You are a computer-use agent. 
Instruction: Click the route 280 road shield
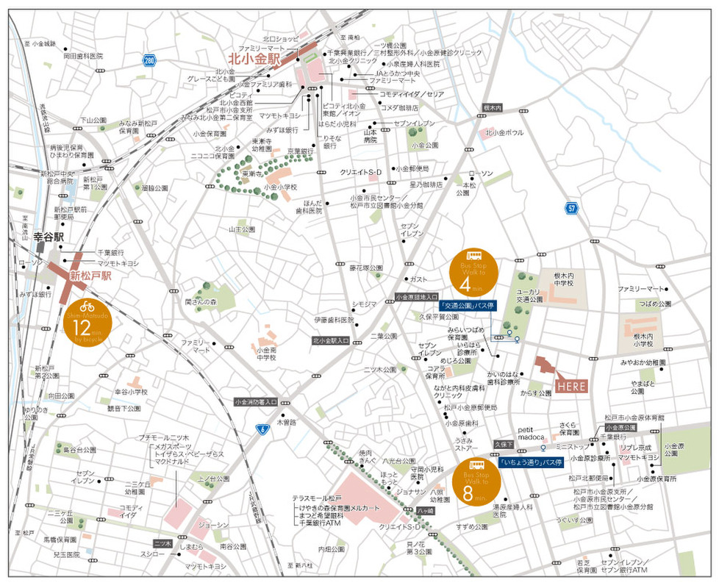pos(151,60)
